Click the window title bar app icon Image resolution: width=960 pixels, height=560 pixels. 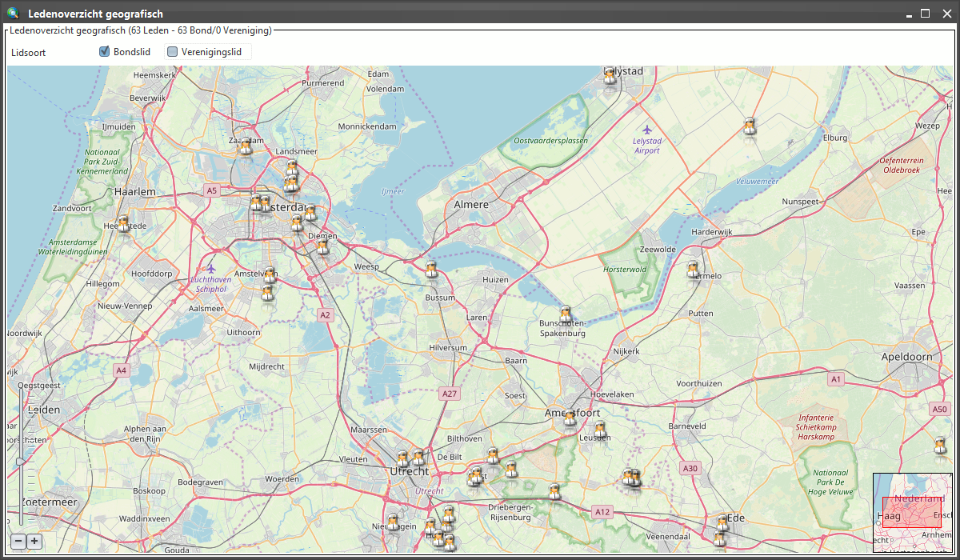pyautogui.click(x=13, y=13)
